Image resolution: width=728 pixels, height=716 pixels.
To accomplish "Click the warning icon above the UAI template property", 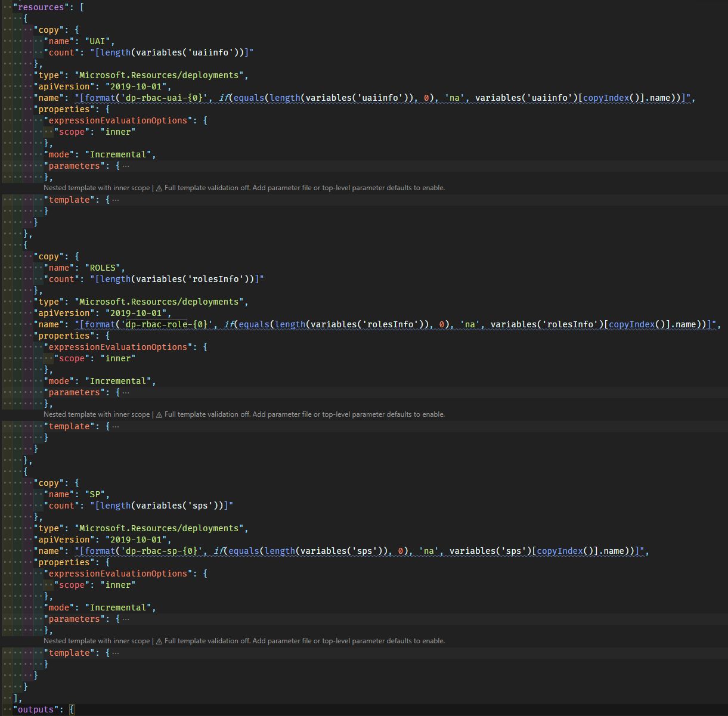I will pos(159,187).
